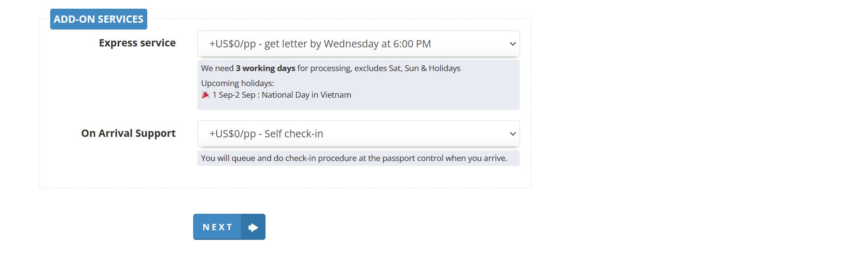Click the chevron on the Express service dropdown

pyautogui.click(x=512, y=44)
